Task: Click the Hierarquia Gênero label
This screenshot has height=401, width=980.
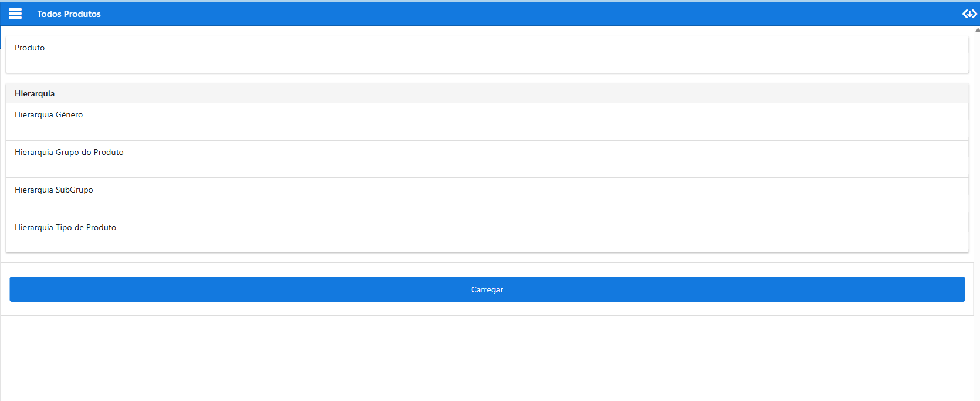Action: (x=49, y=114)
